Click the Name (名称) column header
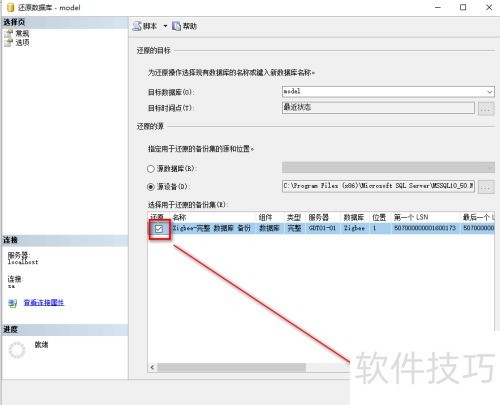This screenshot has height=405, width=500. (213, 217)
